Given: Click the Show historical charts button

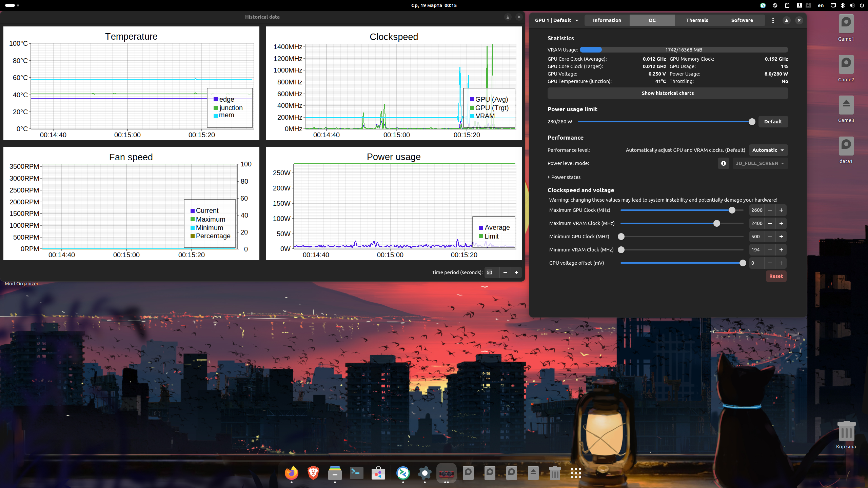Looking at the screenshot, I should point(667,93).
